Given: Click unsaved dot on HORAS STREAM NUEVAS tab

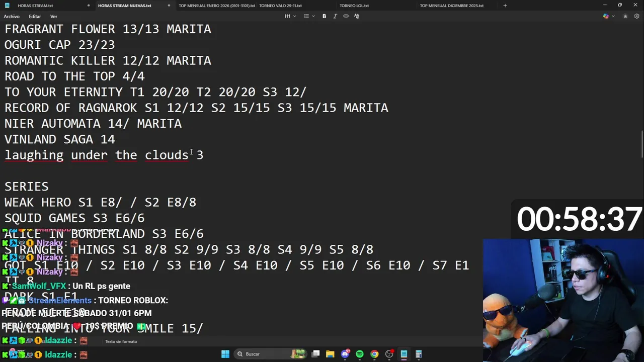Looking at the screenshot, I should [x=169, y=6].
